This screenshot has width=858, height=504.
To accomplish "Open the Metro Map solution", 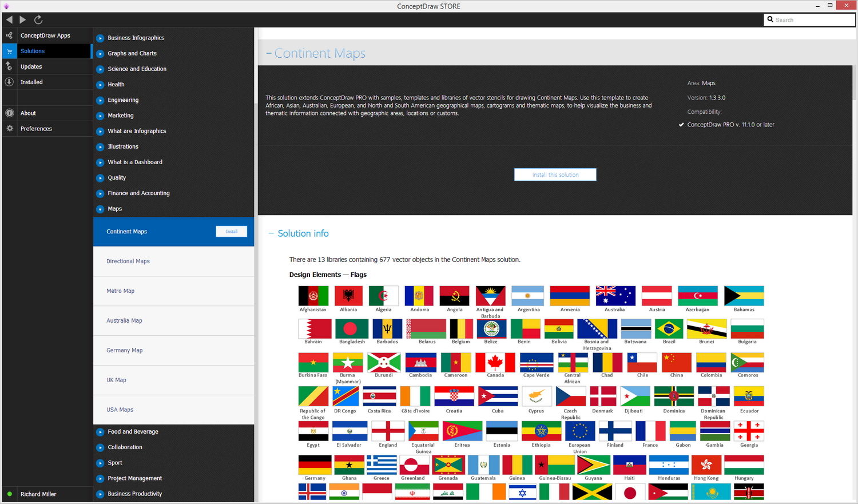I will (173, 291).
